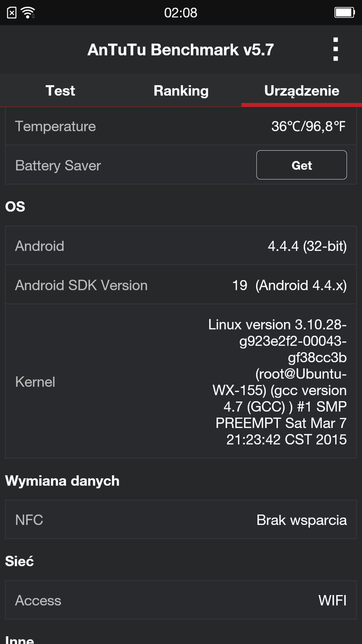This screenshot has width=362, height=644.
Task: Tap the Kernel information row
Action: point(181,381)
